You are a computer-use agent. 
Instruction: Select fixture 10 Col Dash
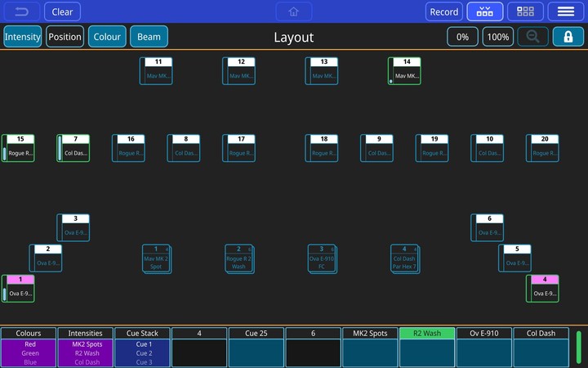coord(487,148)
